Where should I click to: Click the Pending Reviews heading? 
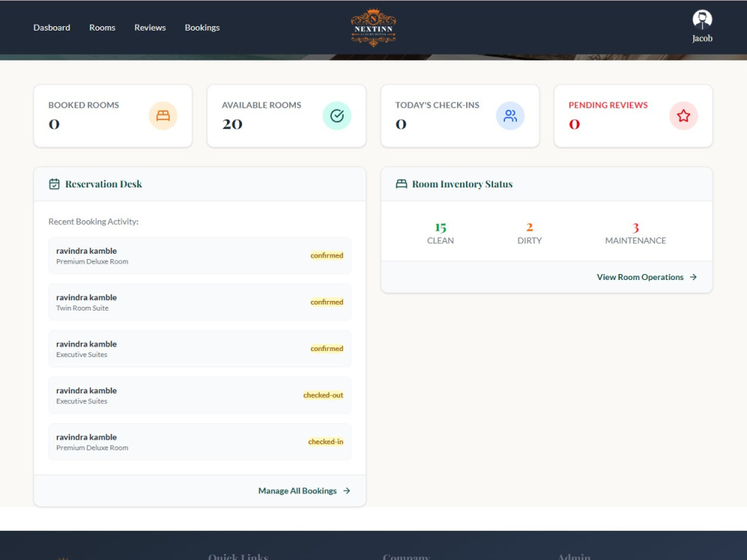point(608,105)
